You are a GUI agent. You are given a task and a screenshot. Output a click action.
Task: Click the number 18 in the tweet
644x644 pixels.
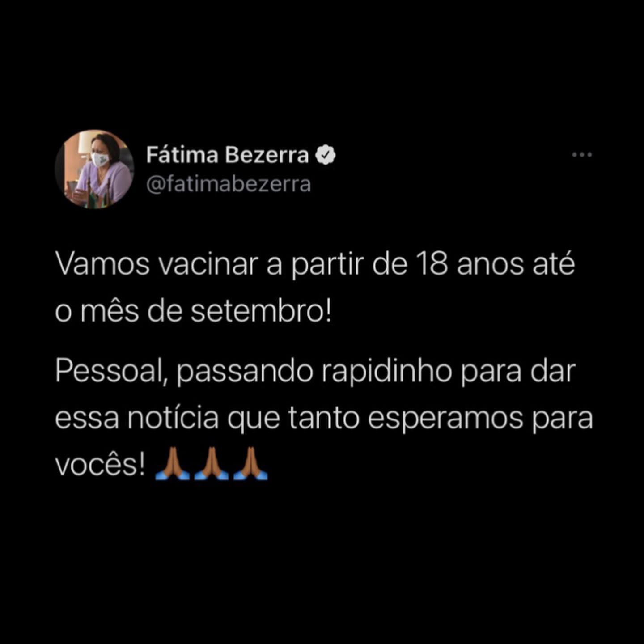432,264
